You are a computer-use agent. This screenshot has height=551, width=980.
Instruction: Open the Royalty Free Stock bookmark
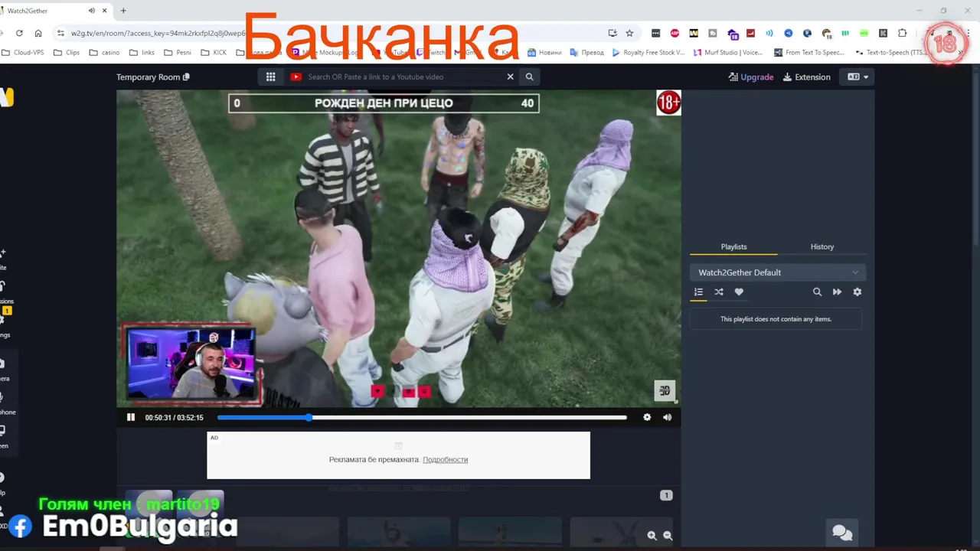point(648,53)
